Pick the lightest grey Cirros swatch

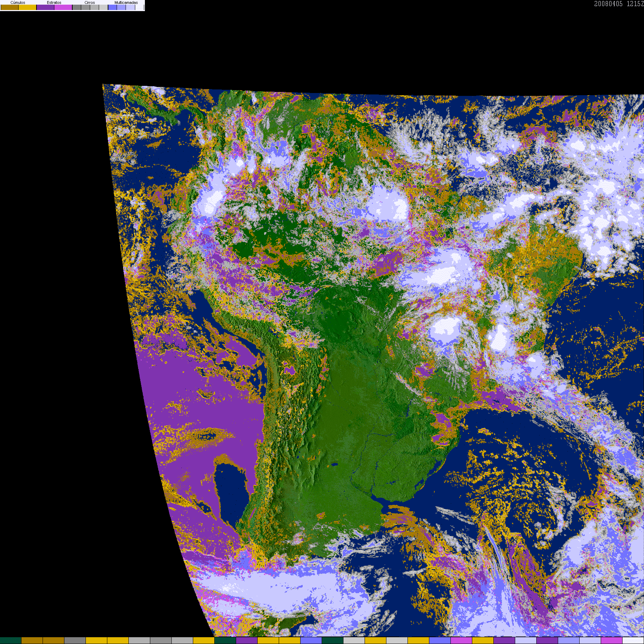103,7
